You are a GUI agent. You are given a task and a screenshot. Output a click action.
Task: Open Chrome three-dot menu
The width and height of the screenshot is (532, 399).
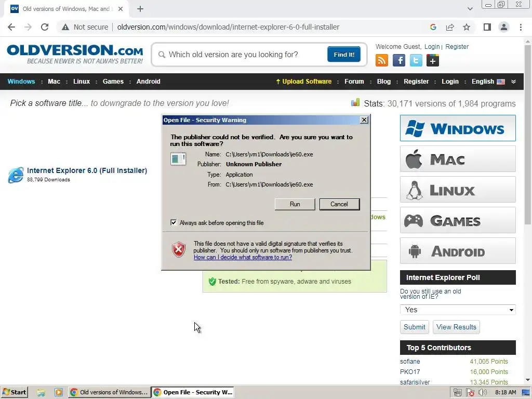pos(521,27)
